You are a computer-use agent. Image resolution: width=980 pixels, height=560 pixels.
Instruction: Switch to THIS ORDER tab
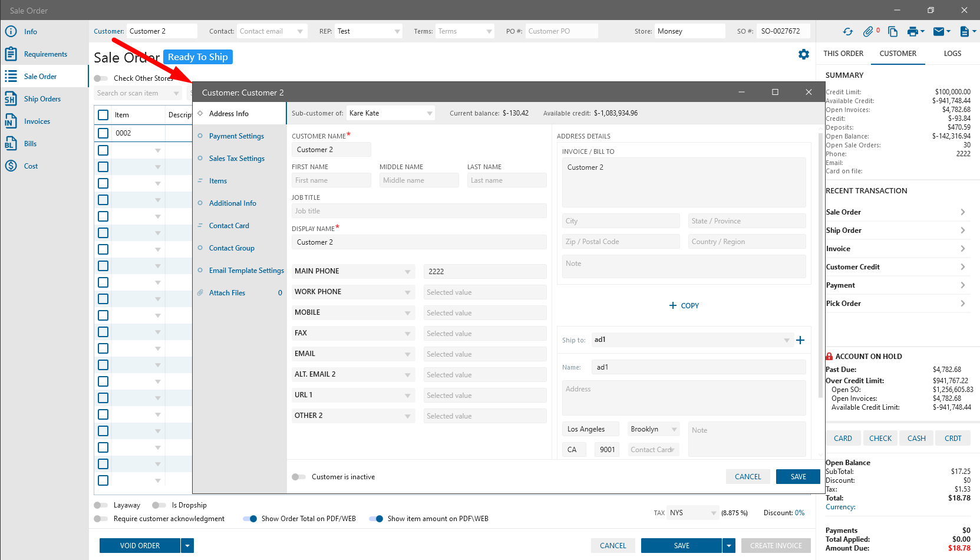(843, 54)
